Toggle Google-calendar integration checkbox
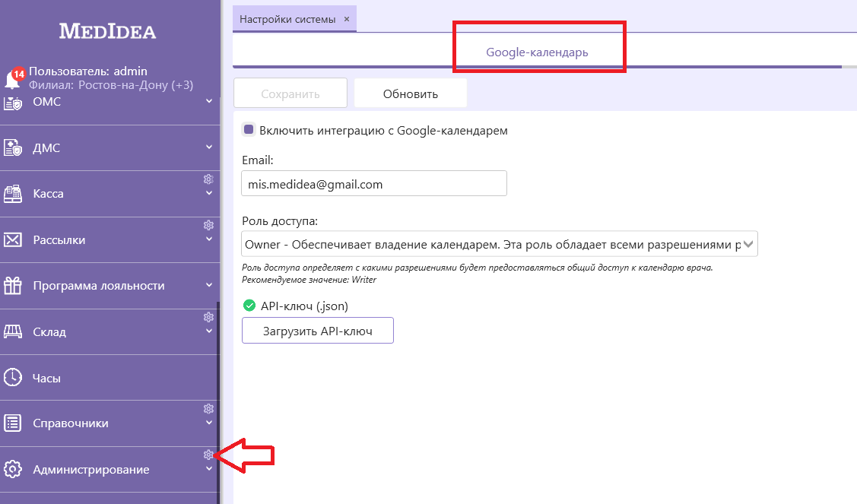 249,129
